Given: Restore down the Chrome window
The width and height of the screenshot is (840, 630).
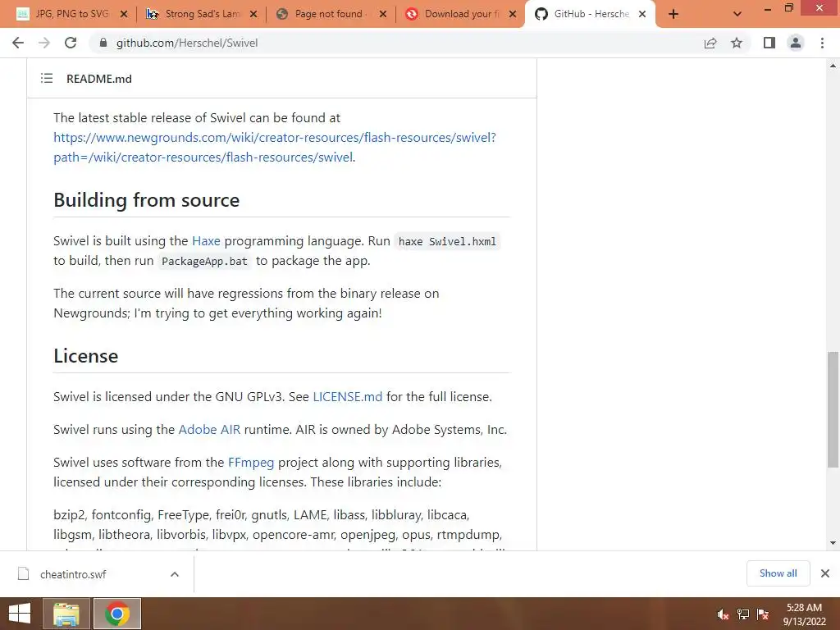Looking at the screenshot, I should 789,8.
